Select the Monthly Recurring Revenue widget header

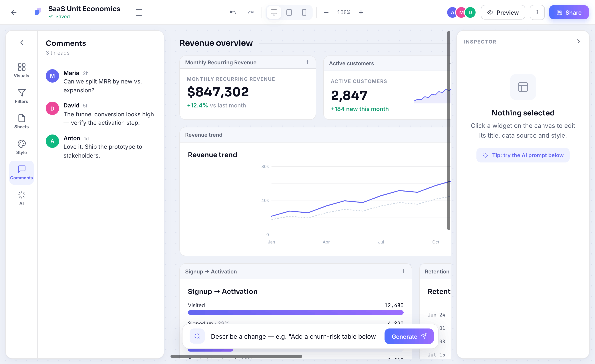tap(248, 63)
